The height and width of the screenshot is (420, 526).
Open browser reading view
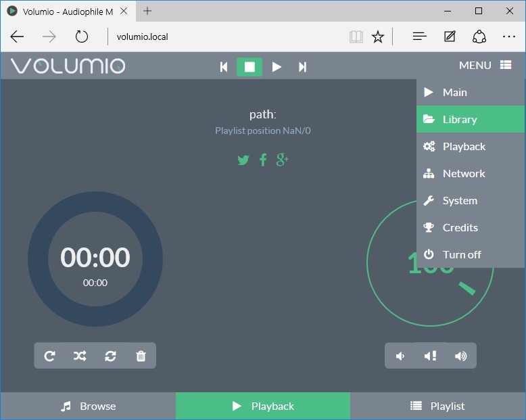point(356,37)
